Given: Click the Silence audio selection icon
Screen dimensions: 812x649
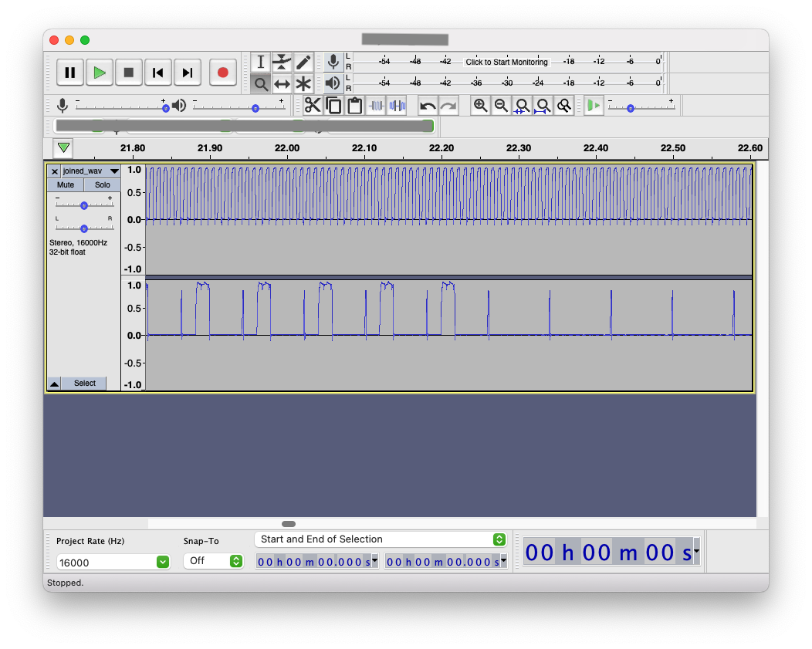Looking at the screenshot, I should click(x=398, y=106).
